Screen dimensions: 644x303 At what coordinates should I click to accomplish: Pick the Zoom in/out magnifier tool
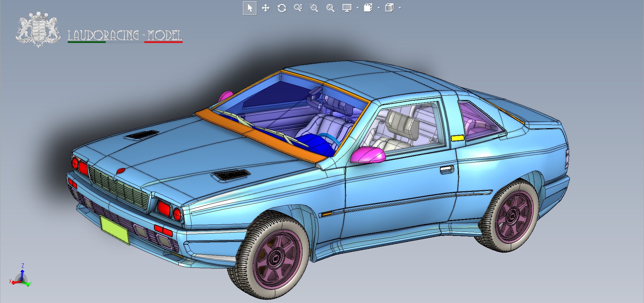pos(298,8)
